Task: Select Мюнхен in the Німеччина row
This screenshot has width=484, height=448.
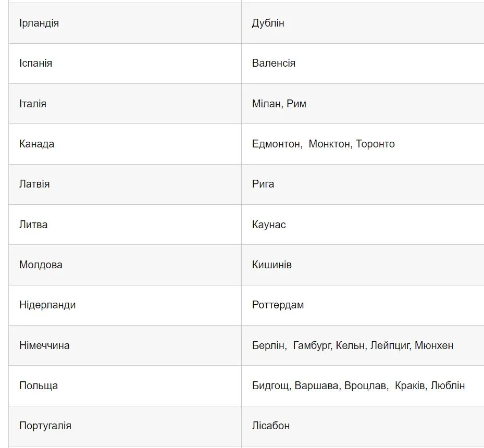Action: [x=434, y=345]
